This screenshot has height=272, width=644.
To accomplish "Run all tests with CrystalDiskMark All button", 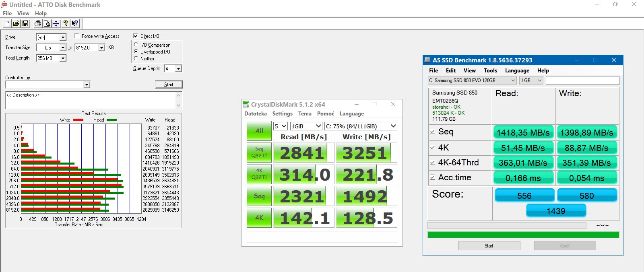I will pos(259,131).
